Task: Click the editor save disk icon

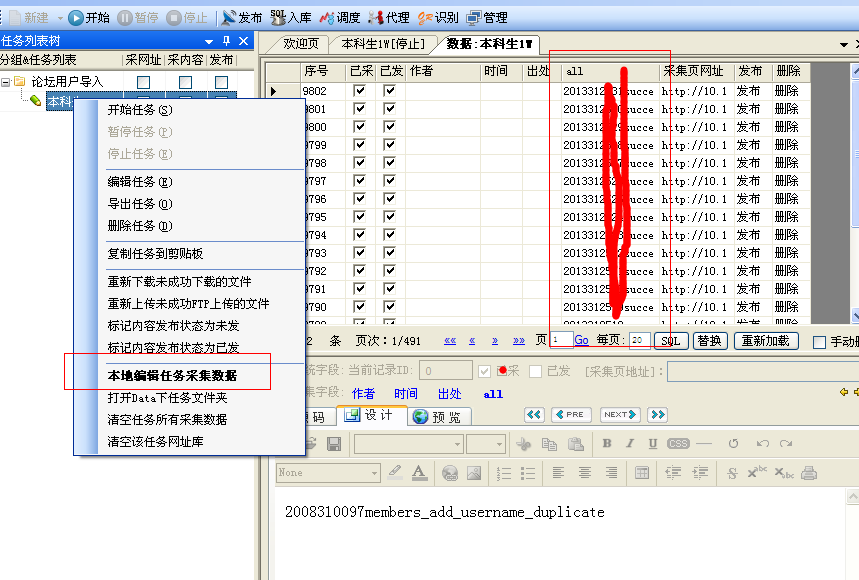Action: coord(334,444)
